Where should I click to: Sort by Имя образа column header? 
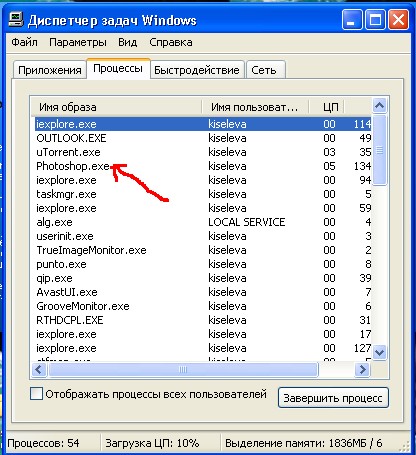116,107
